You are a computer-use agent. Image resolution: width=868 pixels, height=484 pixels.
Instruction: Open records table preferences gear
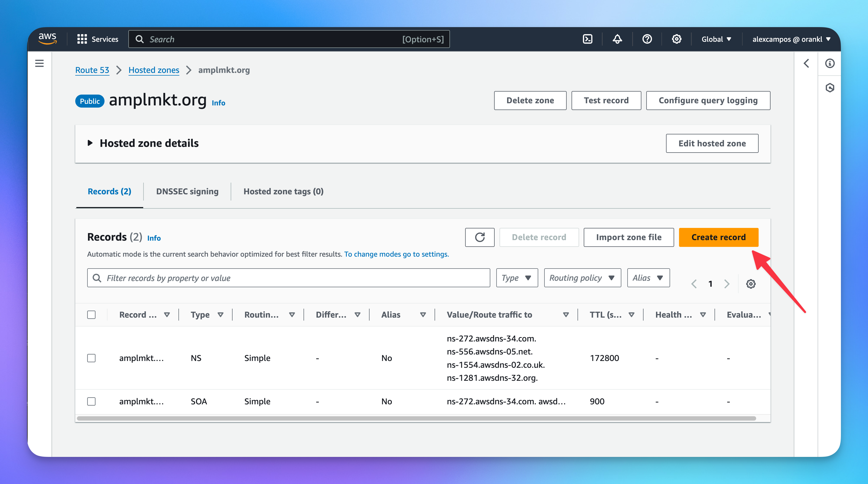[x=750, y=284]
